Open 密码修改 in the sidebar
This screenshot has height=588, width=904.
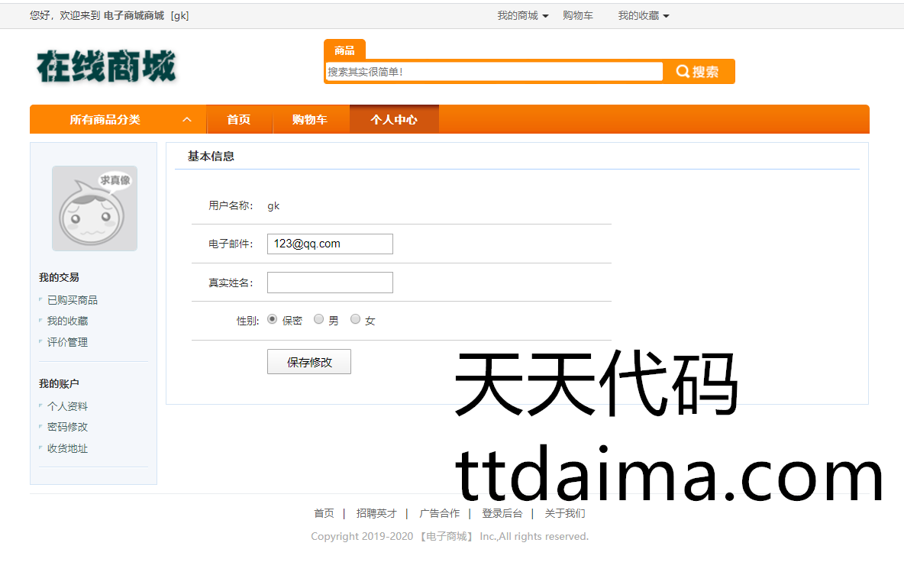point(67,427)
